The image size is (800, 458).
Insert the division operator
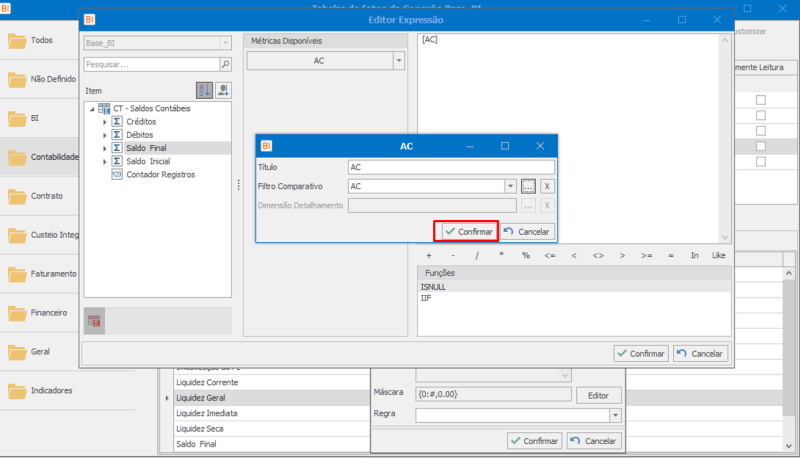(477, 256)
